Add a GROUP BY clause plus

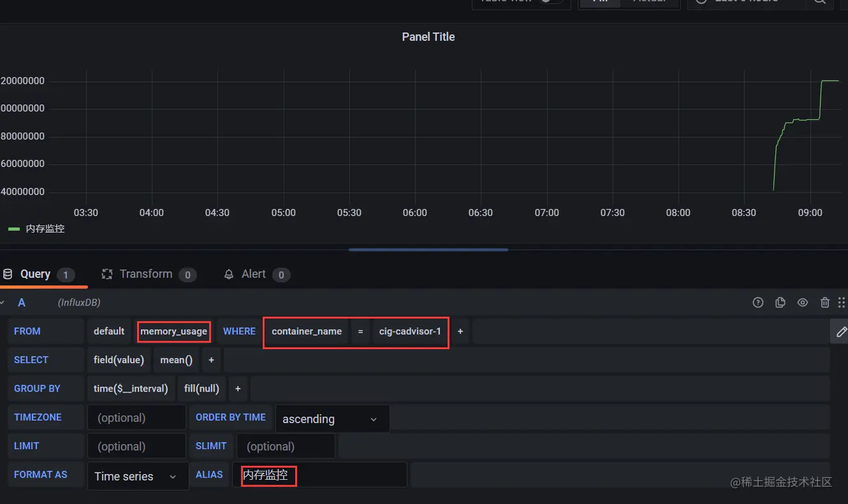coord(238,389)
